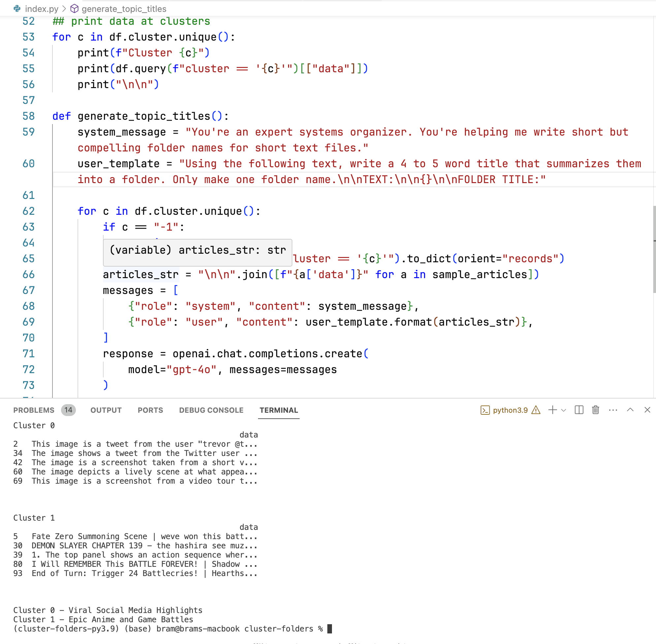
Task: Maximize panel size with the chevron up
Action: click(630, 410)
